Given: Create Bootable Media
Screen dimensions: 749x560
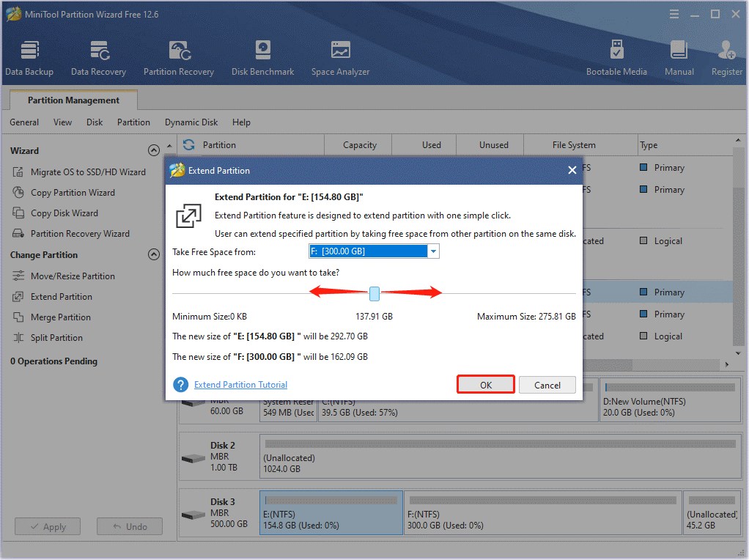Looking at the screenshot, I should [616, 59].
